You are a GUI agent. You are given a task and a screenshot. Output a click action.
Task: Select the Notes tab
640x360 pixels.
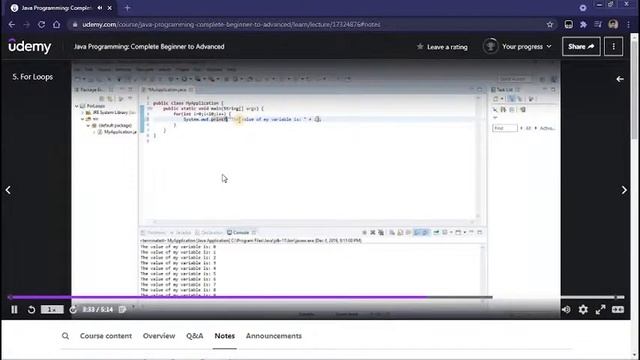point(224,336)
